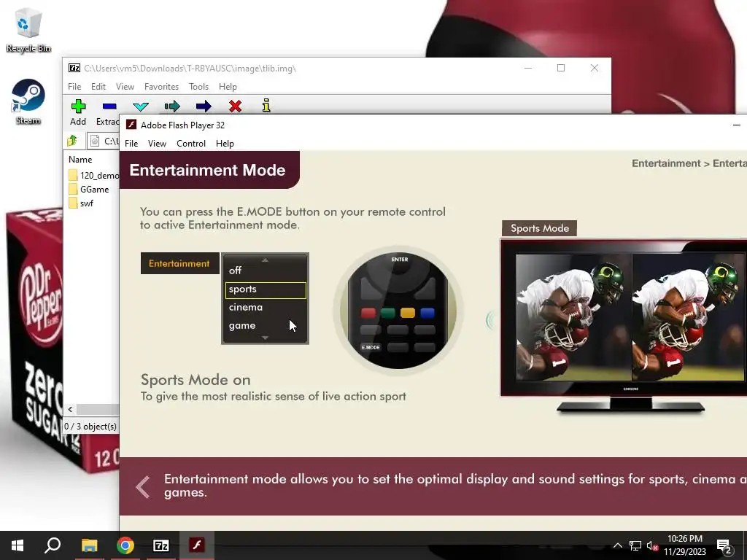Minimize the Adobe Flash Player window

(x=737, y=125)
